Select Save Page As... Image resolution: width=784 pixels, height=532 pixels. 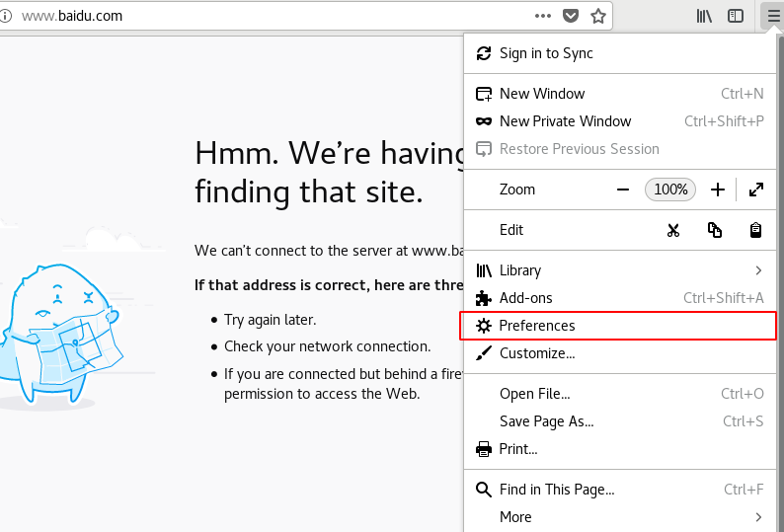point(620,421)
